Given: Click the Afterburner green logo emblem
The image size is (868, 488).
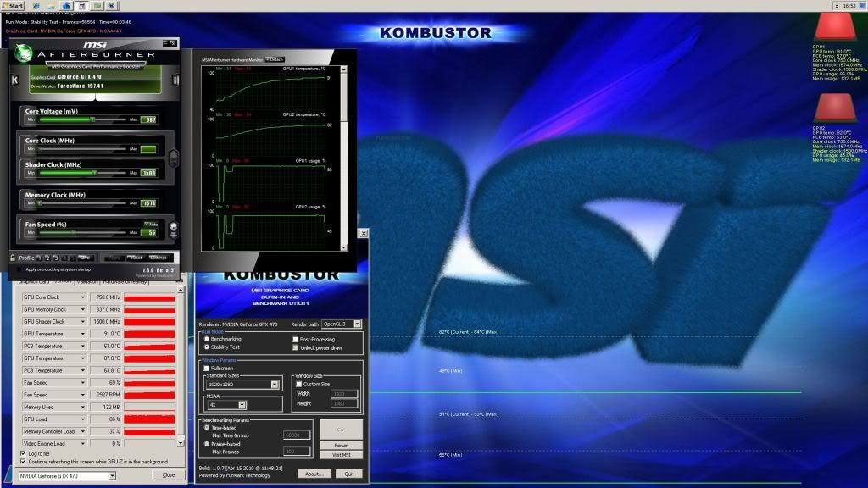Looking at the screenshot, I should click(x=24, y=53).
